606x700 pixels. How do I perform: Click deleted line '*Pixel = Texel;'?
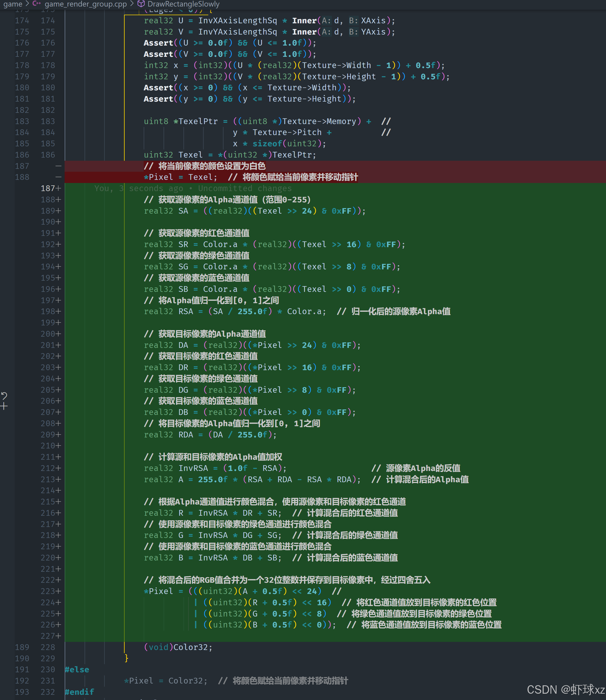click(x=251, y=177)
